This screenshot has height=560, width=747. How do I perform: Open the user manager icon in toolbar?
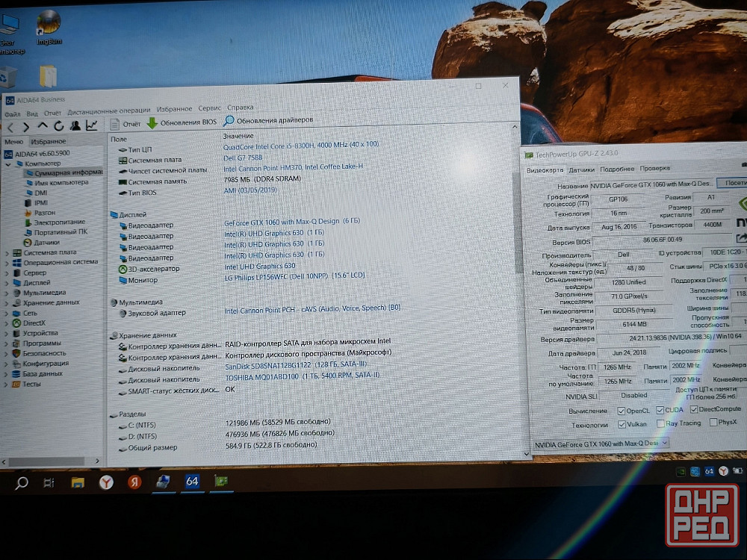point(75,126)
